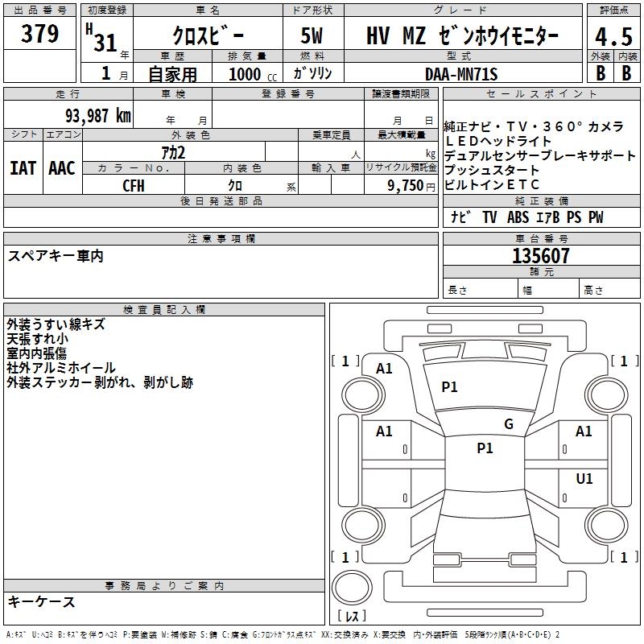Click the G mark on the windshield

(509, 424)
